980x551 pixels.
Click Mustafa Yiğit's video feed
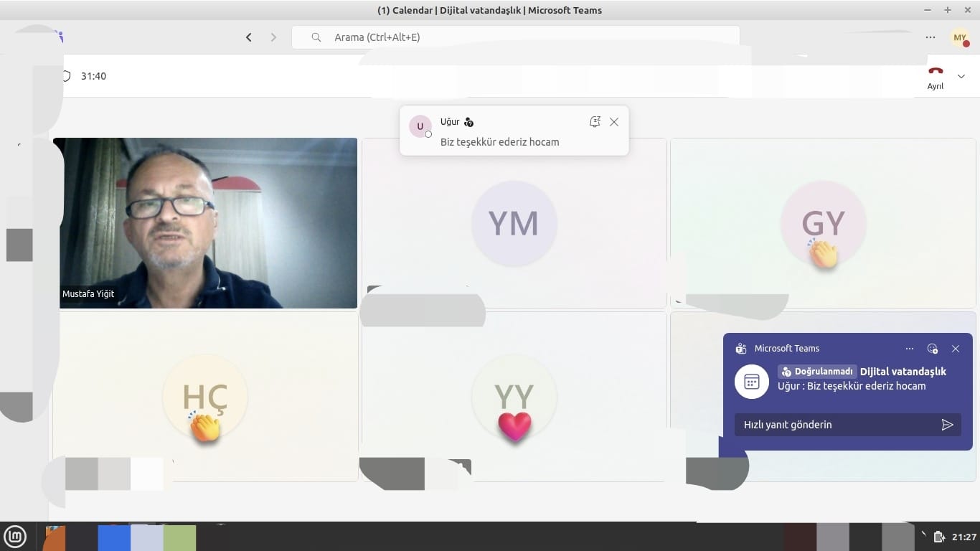pos(205,222)
